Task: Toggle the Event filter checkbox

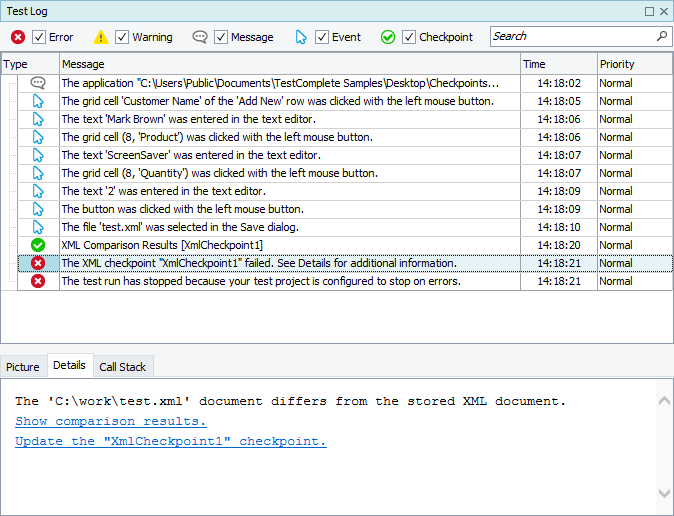Action: [x=322, y=37]
